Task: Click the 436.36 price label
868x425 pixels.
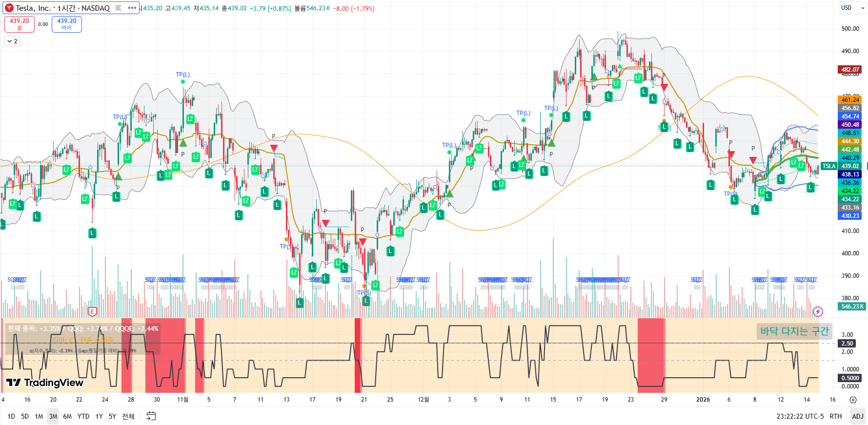Action: (850, 183)
